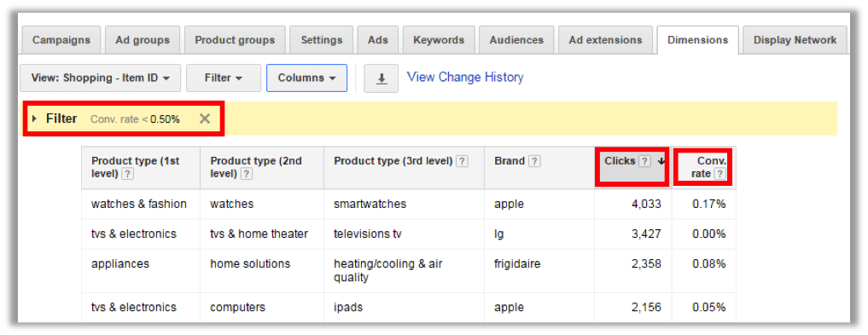Sort by Product type (3rd level) header
This screenshot has height=335, width=868.
point(394,161)
